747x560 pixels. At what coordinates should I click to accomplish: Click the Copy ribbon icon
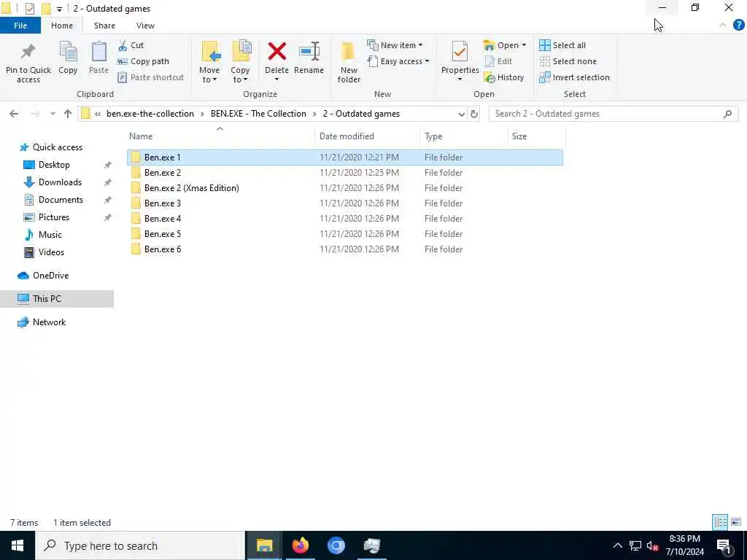click(68, 58)
